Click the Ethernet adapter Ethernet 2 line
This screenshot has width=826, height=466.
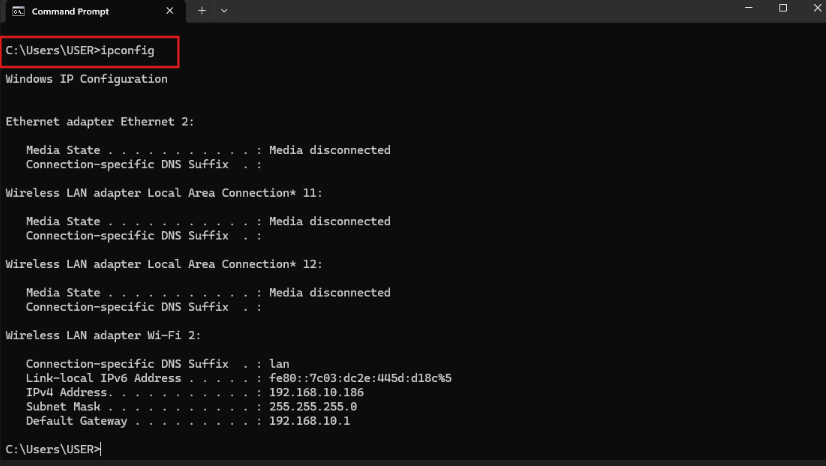tap(100, 122)
